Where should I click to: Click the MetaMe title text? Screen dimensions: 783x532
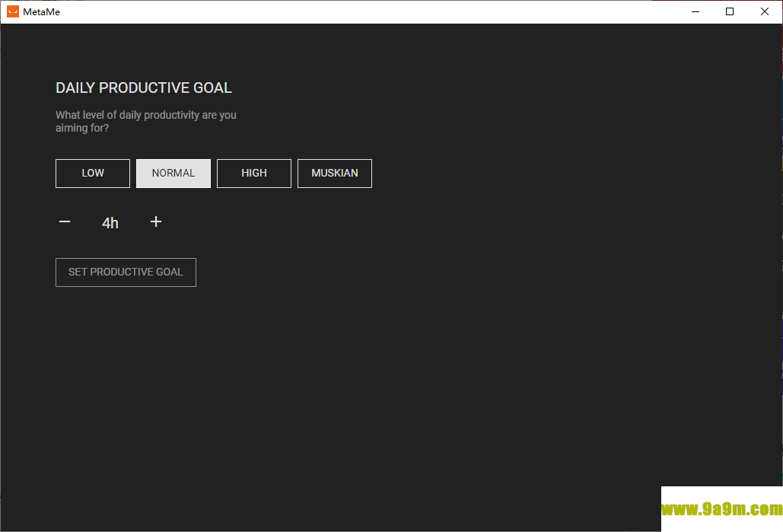pyautogui.click(x=41, y=12)
